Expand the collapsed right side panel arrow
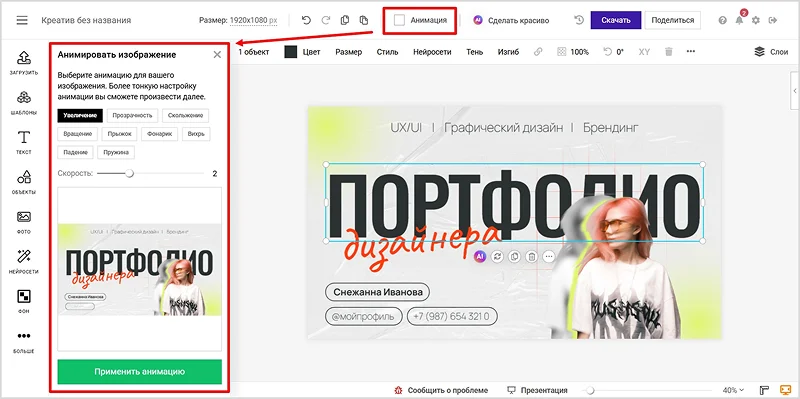 click(x=794, y=91)
